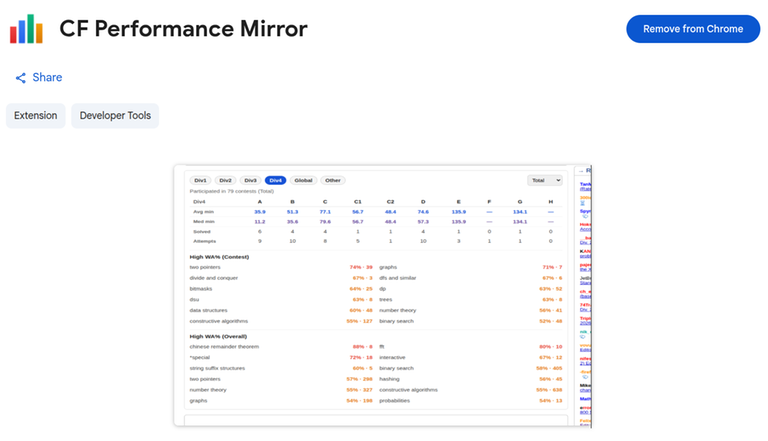Click the 'Med min' row label
This screenshot has width=768, height=441.
pyautogui.click(x=204, y=221)
